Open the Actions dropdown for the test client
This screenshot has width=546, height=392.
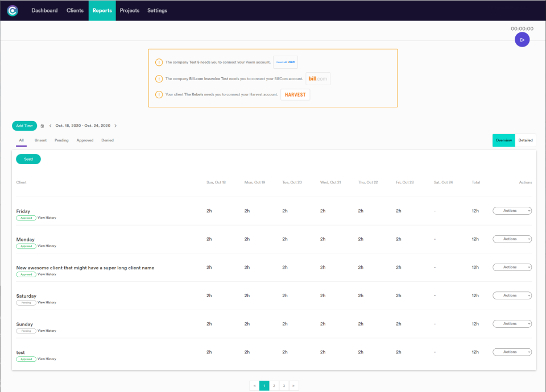512,352
